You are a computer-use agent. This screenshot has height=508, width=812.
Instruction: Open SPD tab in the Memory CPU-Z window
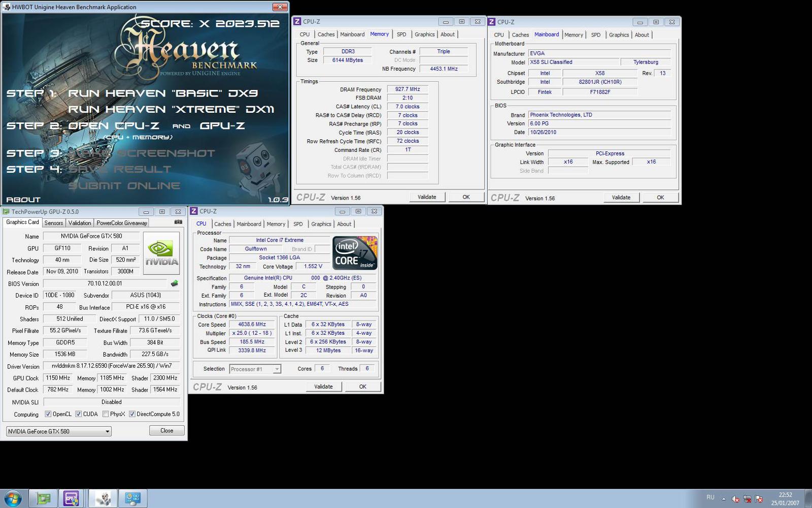click(x=401, y=35)
